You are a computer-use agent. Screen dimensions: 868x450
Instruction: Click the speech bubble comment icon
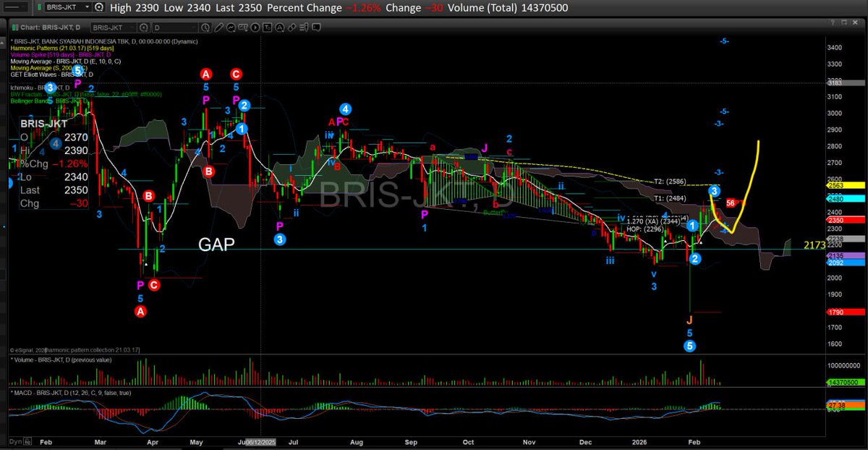pyautogui.click(x=316, y=27)
